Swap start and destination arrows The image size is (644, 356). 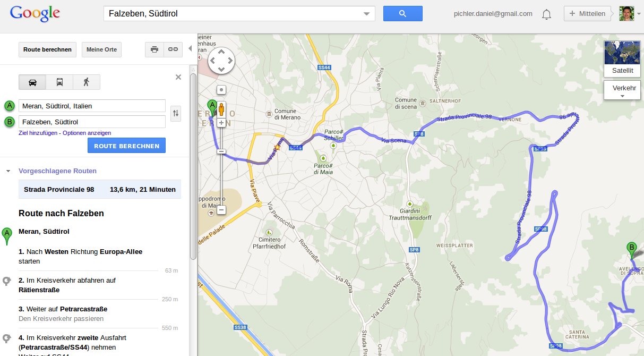[176, 113]
